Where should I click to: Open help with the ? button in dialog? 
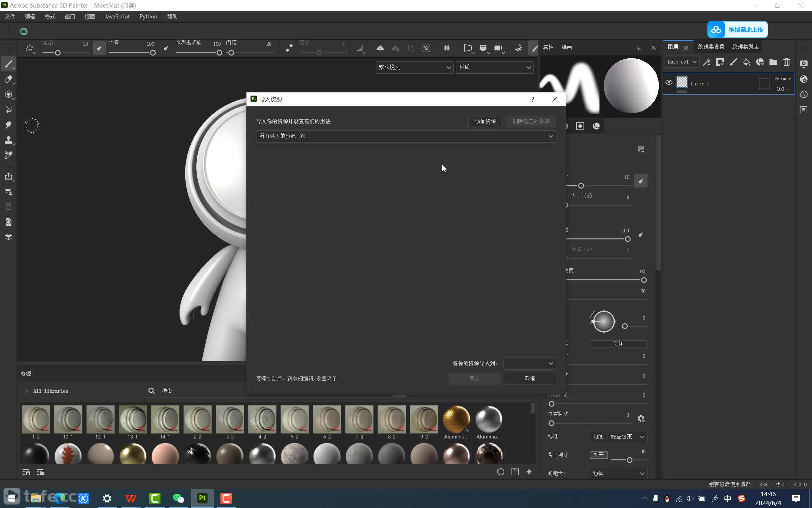[x=533, y=99]
